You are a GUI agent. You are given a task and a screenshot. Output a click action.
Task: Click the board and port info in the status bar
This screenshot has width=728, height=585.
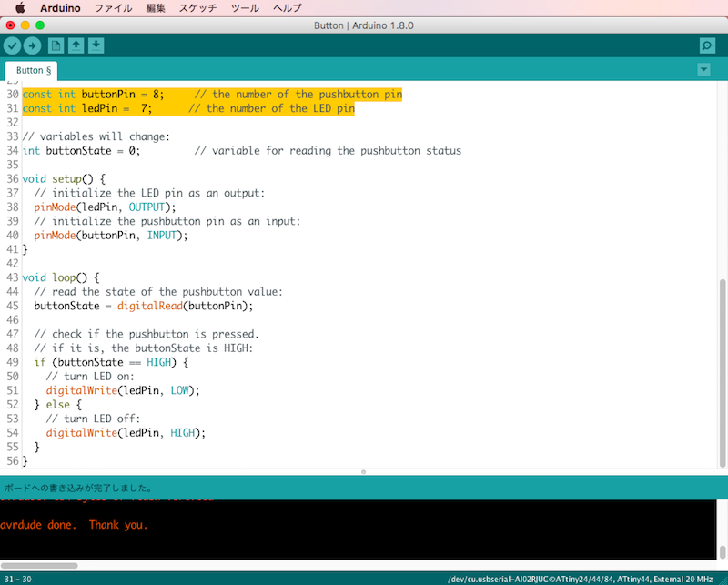[x=580, y=579]
